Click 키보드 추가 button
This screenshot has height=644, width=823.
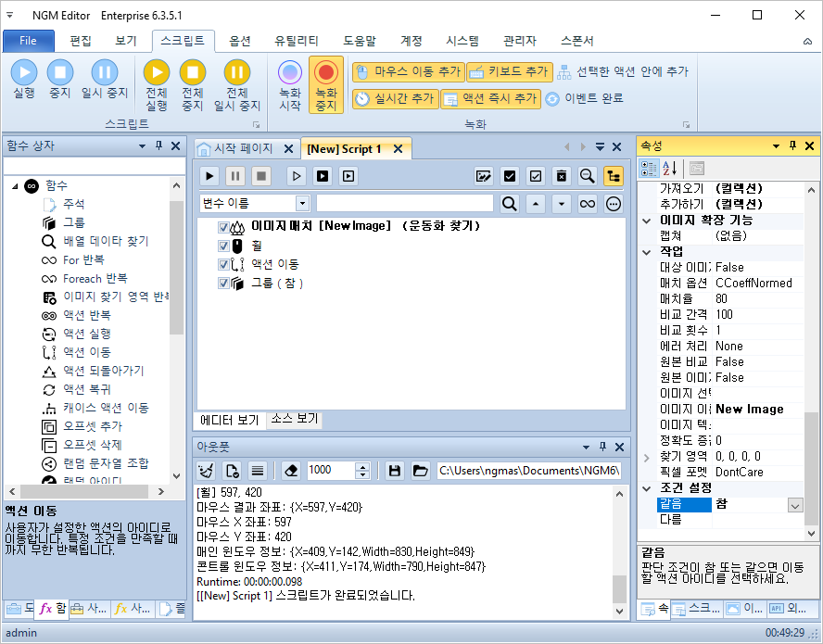point(510,72)
